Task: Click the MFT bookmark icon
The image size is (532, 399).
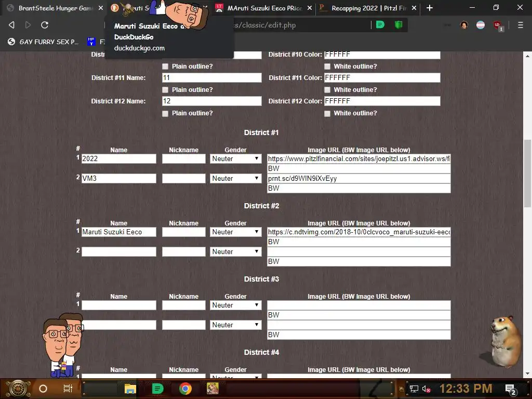Action: coord(91,42)
